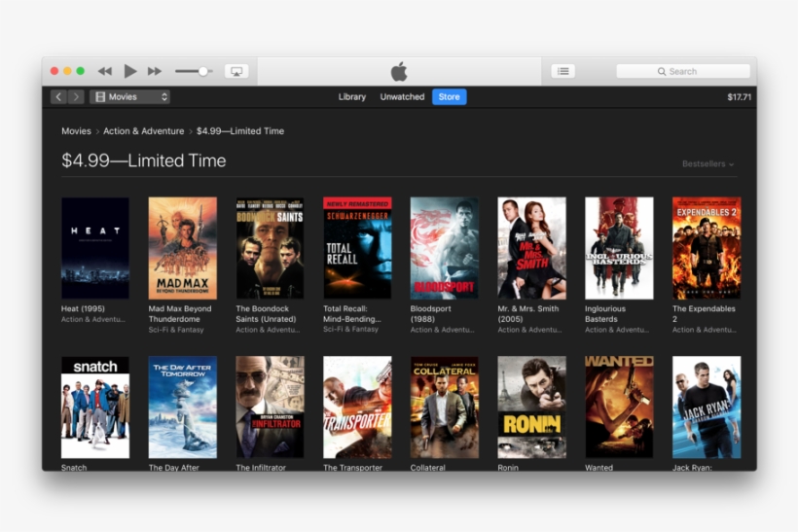Open the $17.71 account balance
The width and height of the screenshot is (798, 532).
click(739, 96)
